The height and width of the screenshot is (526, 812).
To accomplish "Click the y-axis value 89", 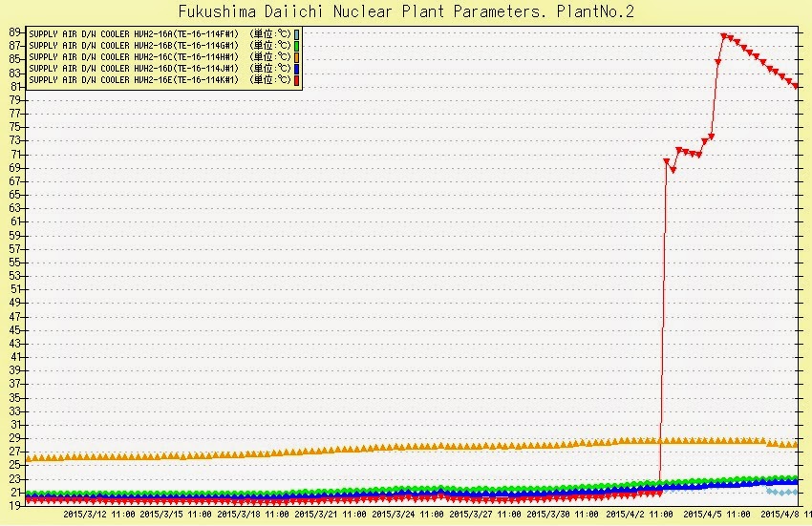I will [14, 32].
